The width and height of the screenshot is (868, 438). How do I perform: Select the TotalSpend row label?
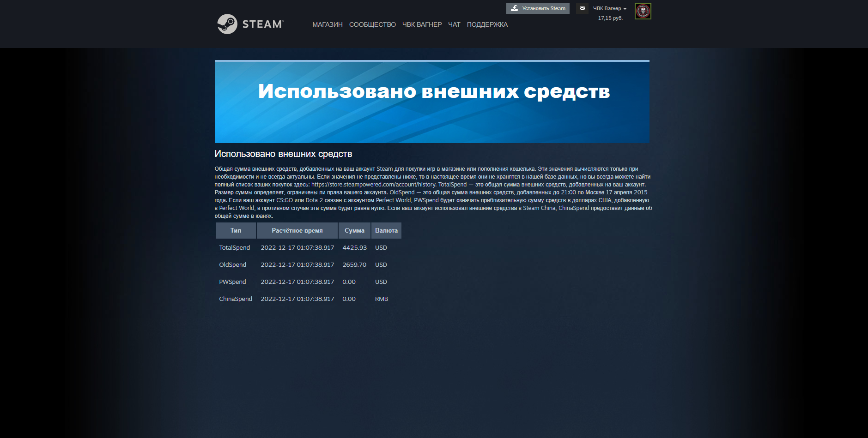(x=234, y=248)
